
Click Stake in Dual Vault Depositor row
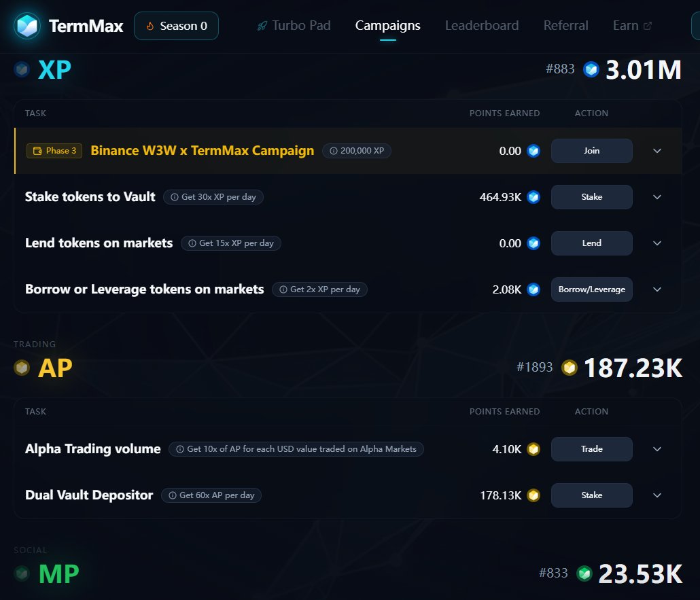tap(591, 495)
